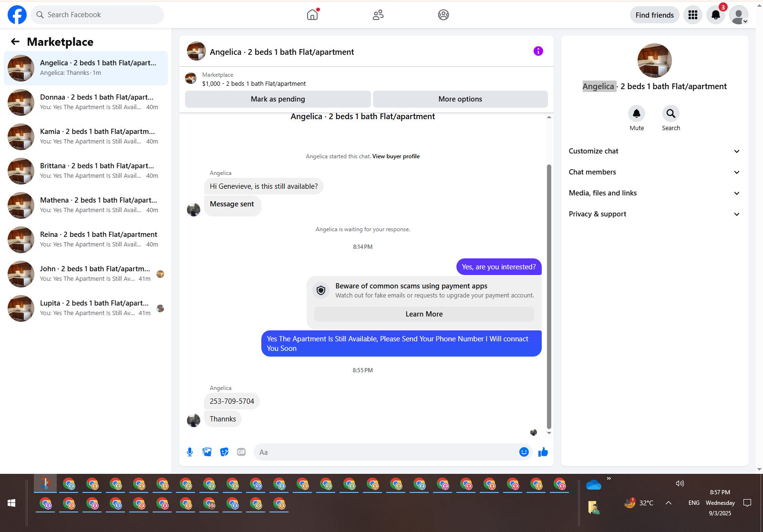Open the Kamia conversation
Screen dimensions: 763x532
86,137
